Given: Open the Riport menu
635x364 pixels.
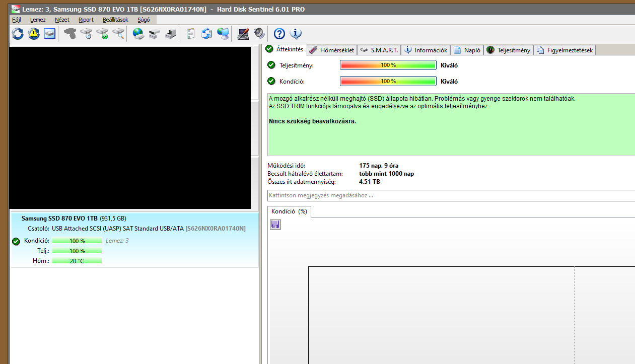Looking at the screenshot, I should tap(86, 20).
